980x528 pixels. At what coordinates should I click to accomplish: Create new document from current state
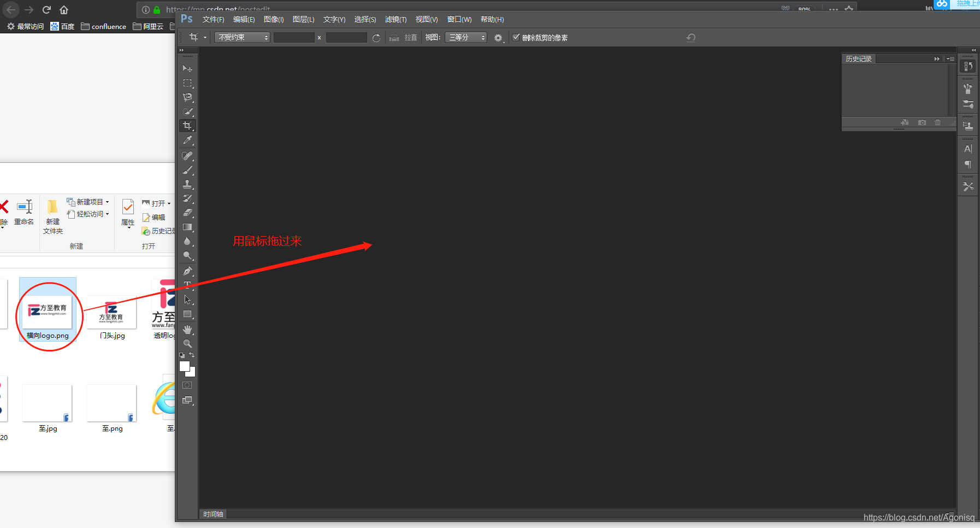(905, 122)
